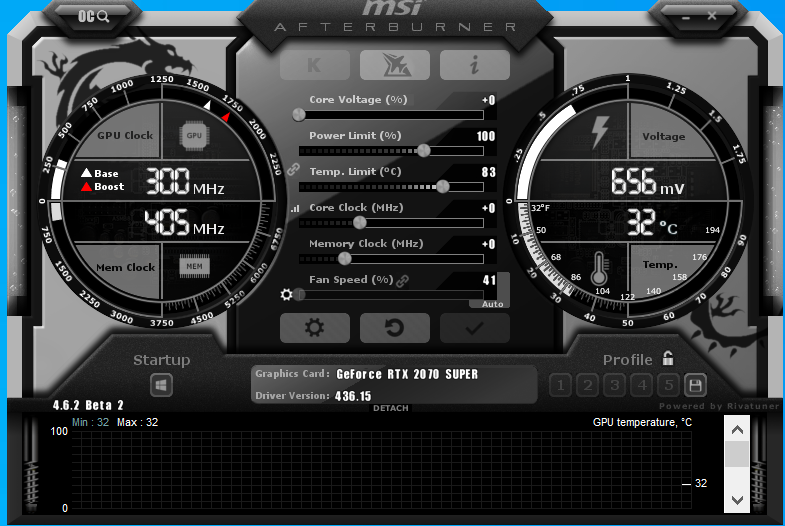The height and width of the screenshot is (526, 785).
Task: Click the MSI dragon jet logo button
Action: [x=395, y=65]
